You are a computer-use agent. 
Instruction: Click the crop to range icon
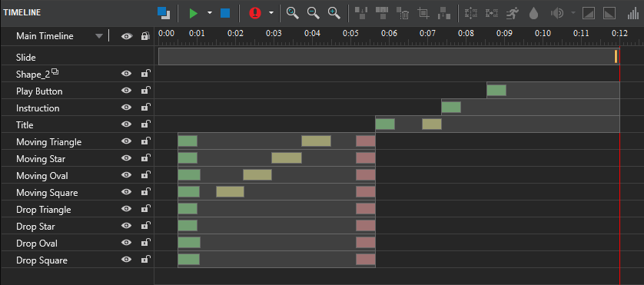click(423, 13)
